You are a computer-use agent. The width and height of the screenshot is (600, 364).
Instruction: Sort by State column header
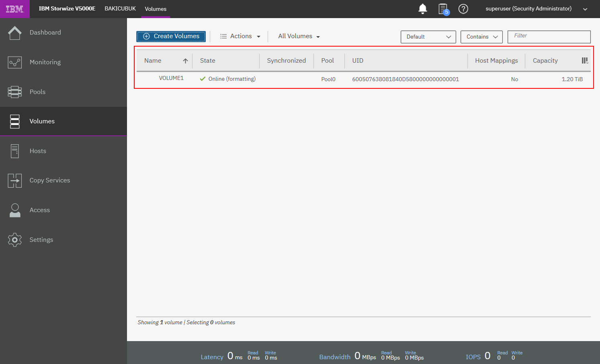click(208, 61)
